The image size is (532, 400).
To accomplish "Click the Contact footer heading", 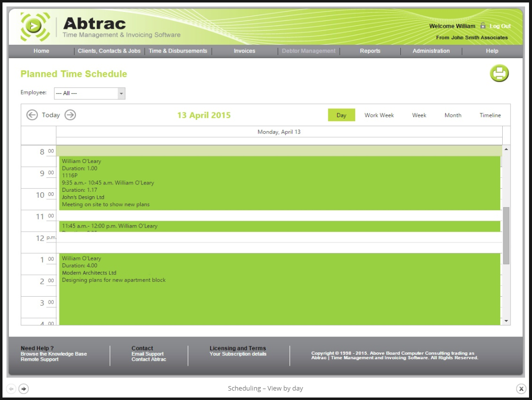I will pyautogui.click(x=142, y=348).
